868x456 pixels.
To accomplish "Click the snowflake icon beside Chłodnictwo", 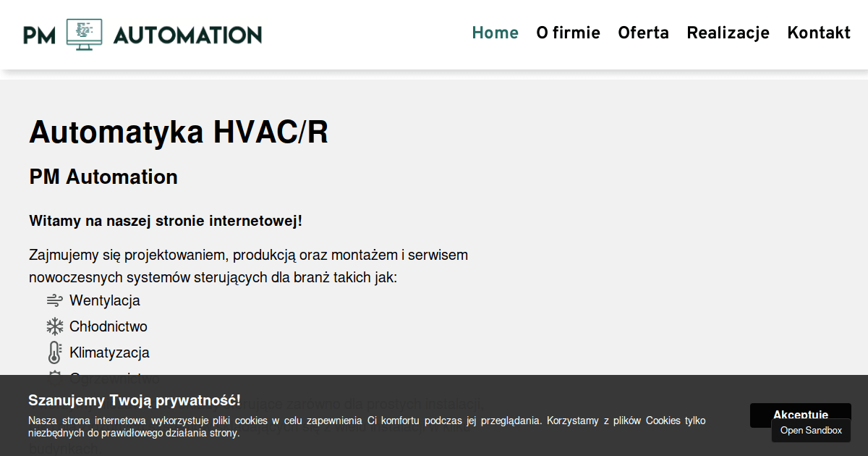I will (x=55, y=326).
